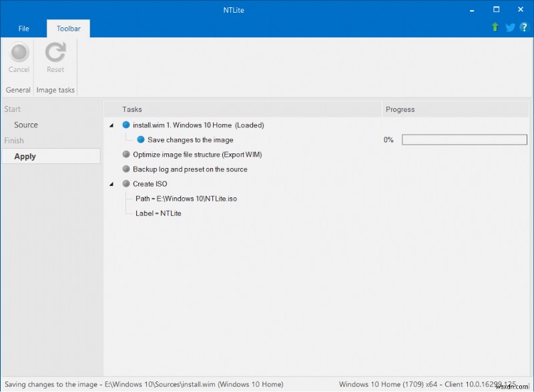Click the status dot next to Create ISO

(126, 183)
